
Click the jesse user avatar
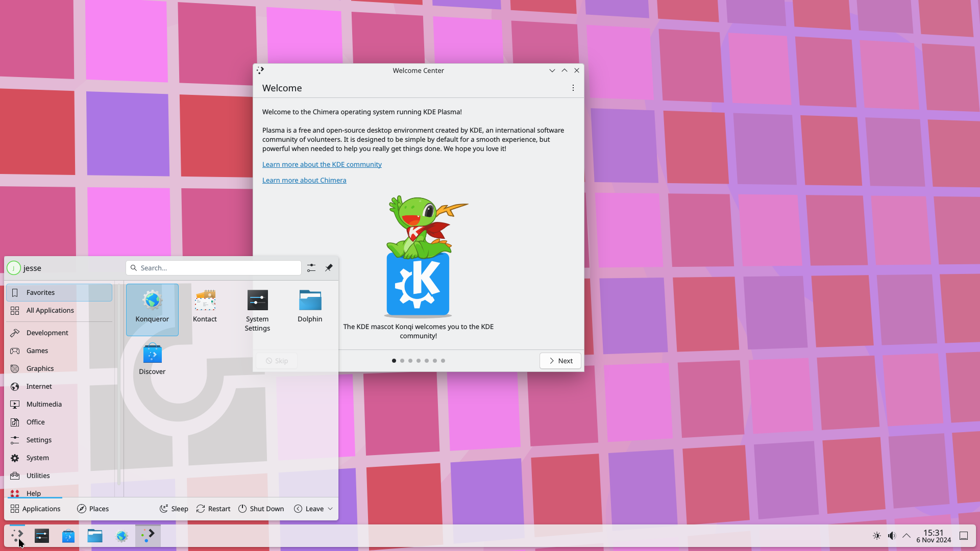(14, 268)
